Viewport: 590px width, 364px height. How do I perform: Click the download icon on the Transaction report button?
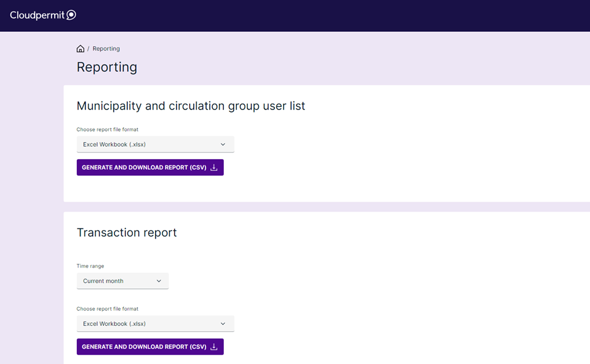(213, 346)
